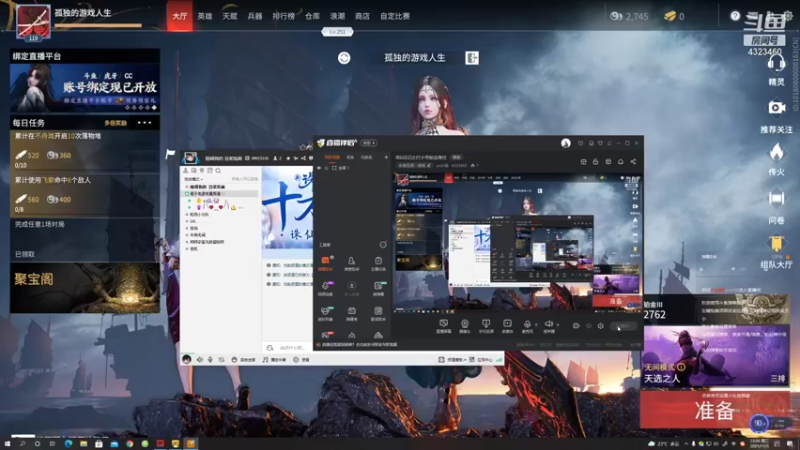
Task: Open the streaming app notification bell icon
Action: click(620, 161)
